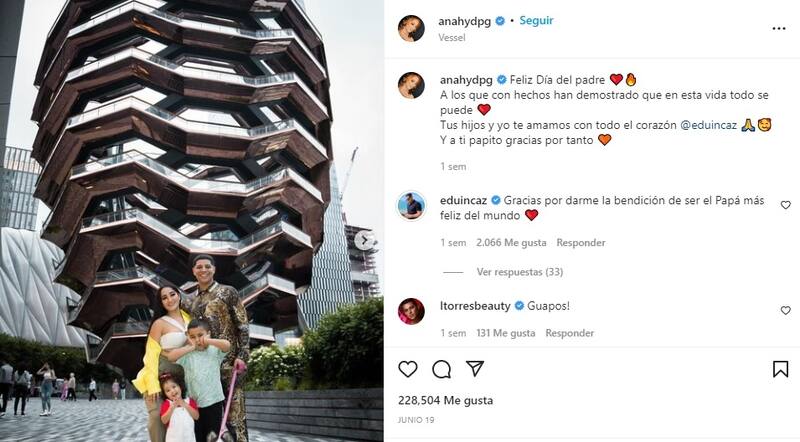Screen dimensions: 800x442
Task: Like ltorresbeauty's comment with the small heart
Action: tap(786, 310)
